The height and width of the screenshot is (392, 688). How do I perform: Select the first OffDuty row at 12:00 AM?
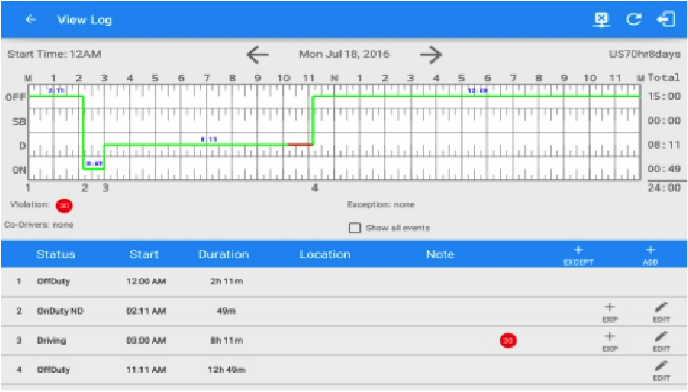point(344,282)
